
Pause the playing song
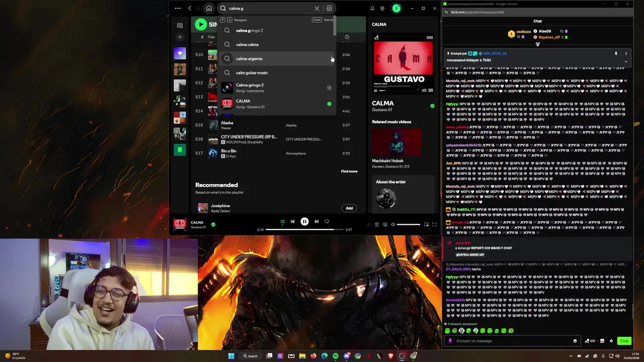tap(304, 221)
